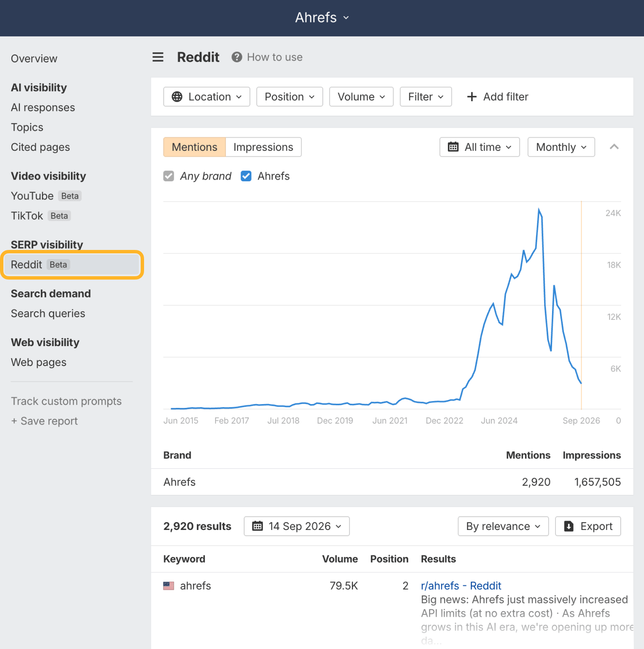The height and width of the screenshot is (649, 644).
Task: Toggle the Any brand checkbox
Action: [x=169, y=176]
